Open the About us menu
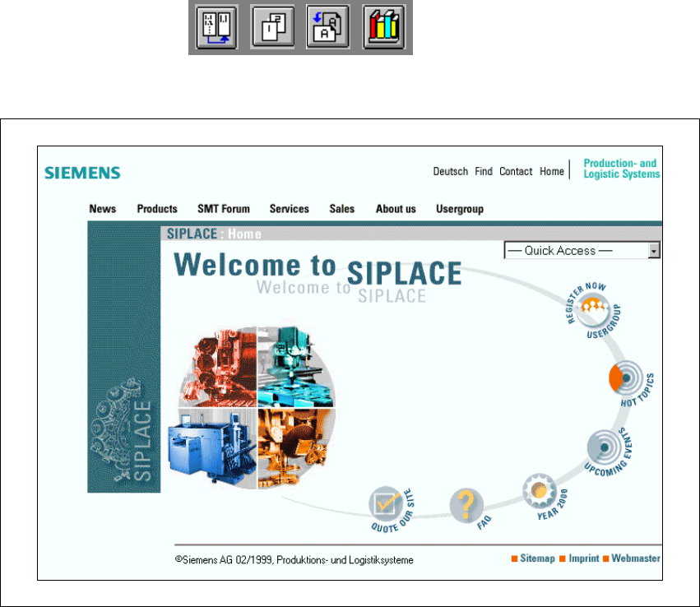This screenshot has width=700, height=607. click(x=396, y=209)
